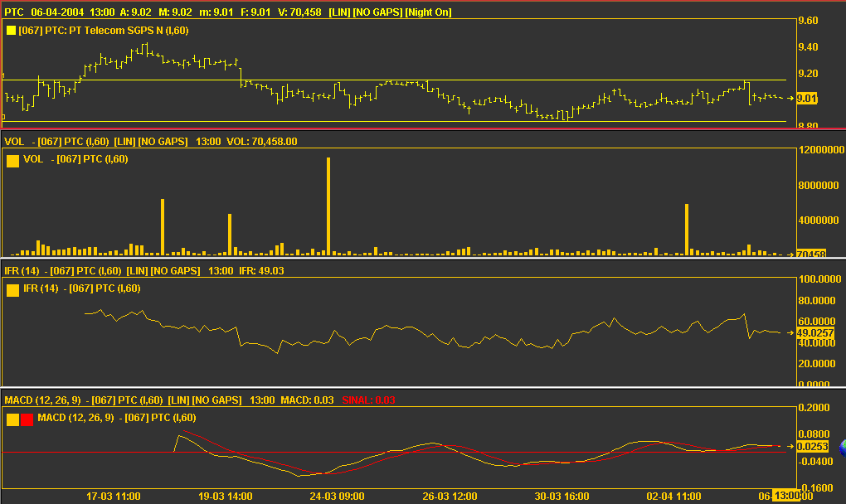
Task: Click the 8000000 volume axis label
Action: click(x=819, y=185)
